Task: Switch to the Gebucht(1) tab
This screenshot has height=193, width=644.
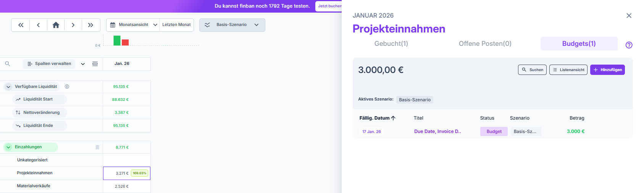Action: click(391, 44)
